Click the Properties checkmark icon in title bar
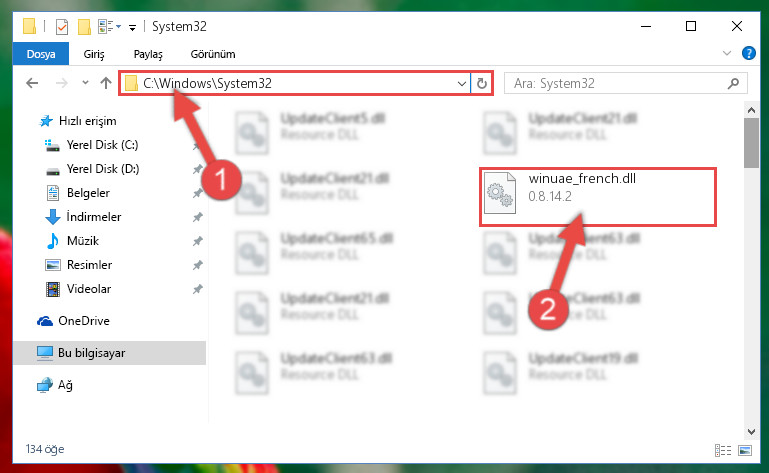This screenshot has width=769, height=473. point(62,26)
